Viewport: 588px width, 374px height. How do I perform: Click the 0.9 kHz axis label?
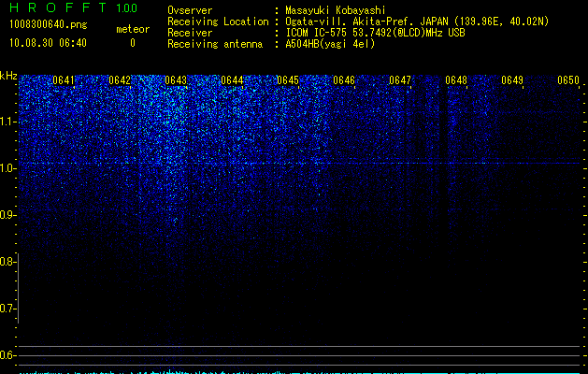tap(7, 215)
